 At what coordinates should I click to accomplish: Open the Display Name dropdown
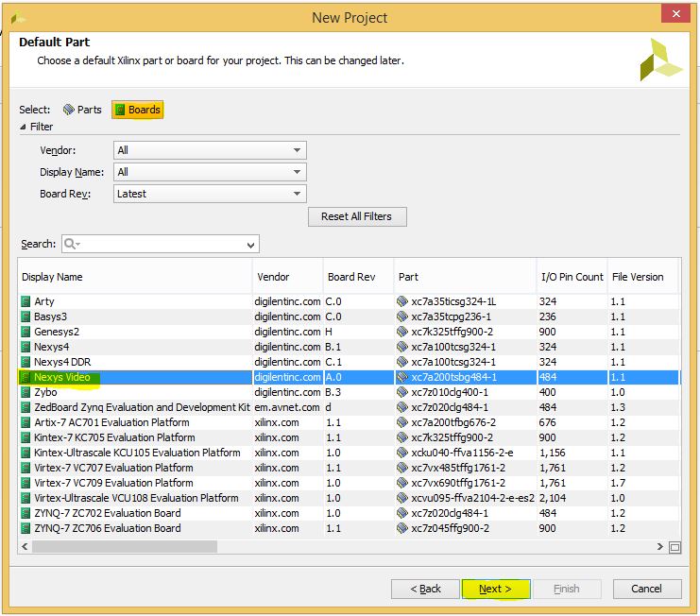point(210,172)
